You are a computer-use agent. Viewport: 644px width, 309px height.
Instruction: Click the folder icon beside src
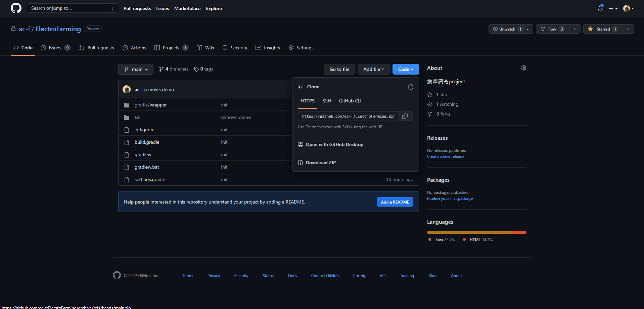point(127,118)
